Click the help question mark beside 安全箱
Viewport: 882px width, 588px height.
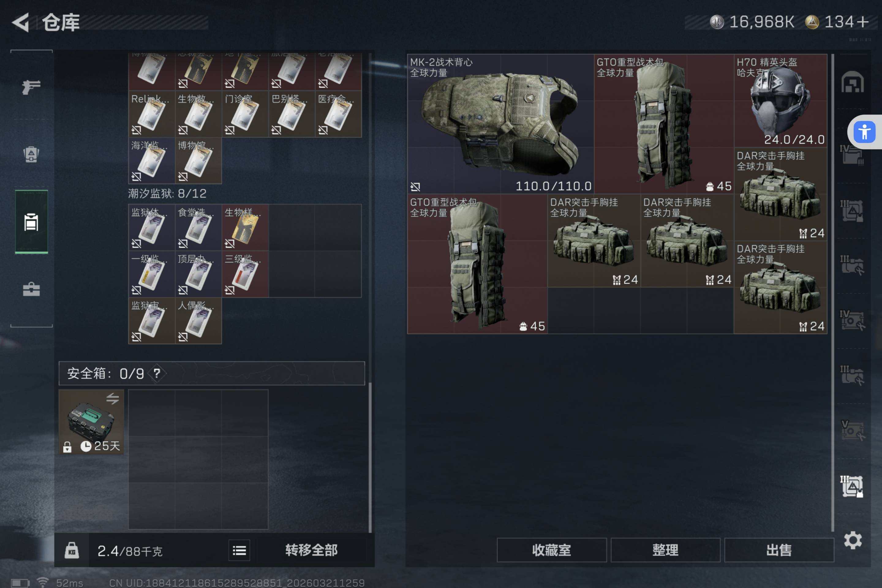(157, 374)
